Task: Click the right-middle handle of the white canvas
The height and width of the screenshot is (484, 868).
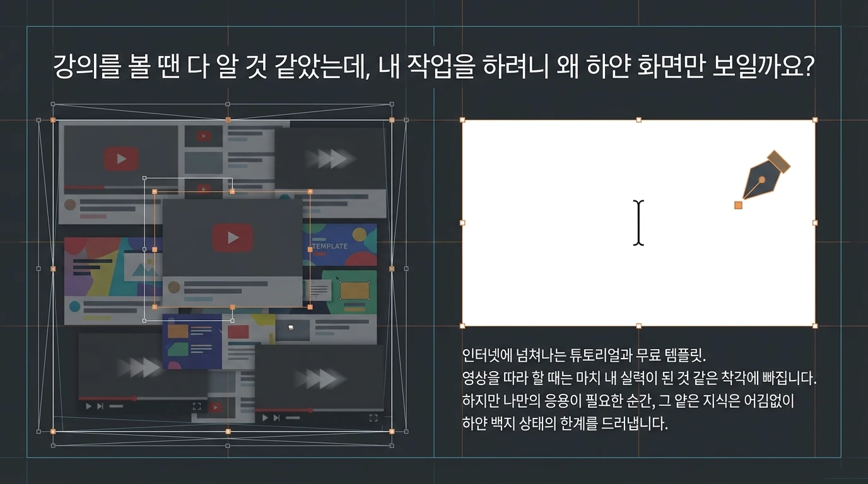Action: [x=815, y=222]
